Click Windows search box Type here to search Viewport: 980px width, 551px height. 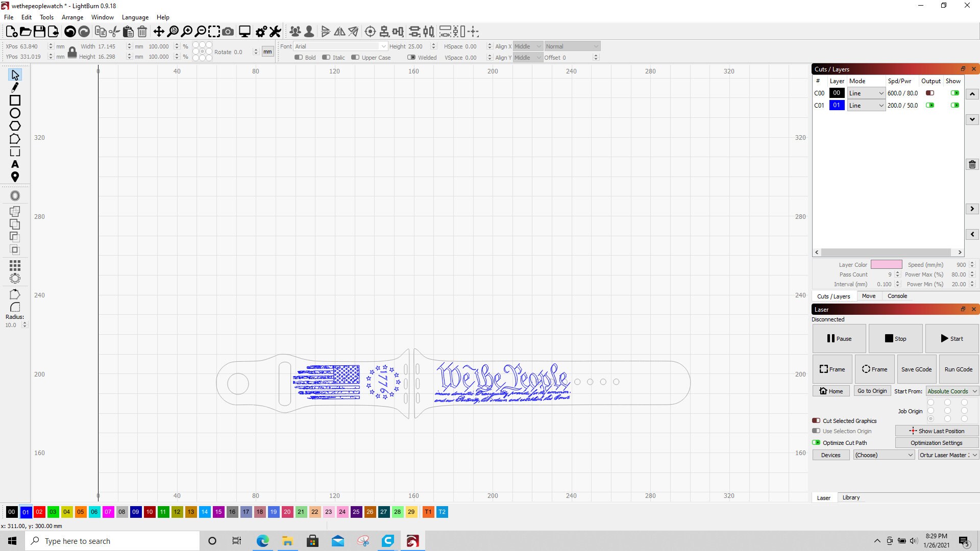coord(112,541)
